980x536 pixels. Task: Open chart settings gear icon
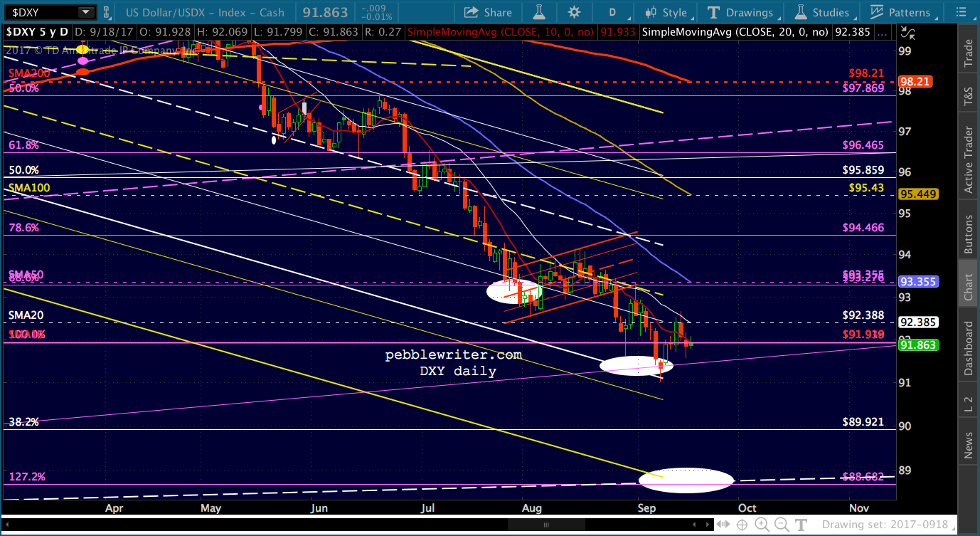tap(574, 12)
